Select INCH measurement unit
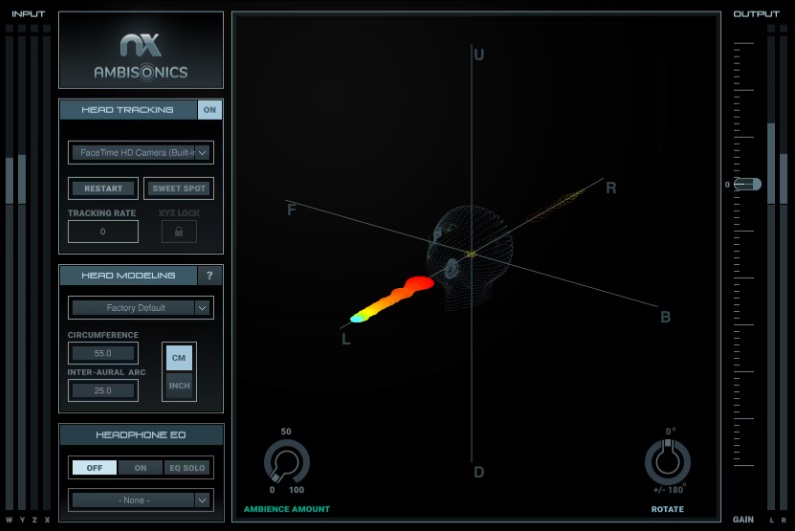The width and height of the screenshot is (795, 531). click(179, 386)
